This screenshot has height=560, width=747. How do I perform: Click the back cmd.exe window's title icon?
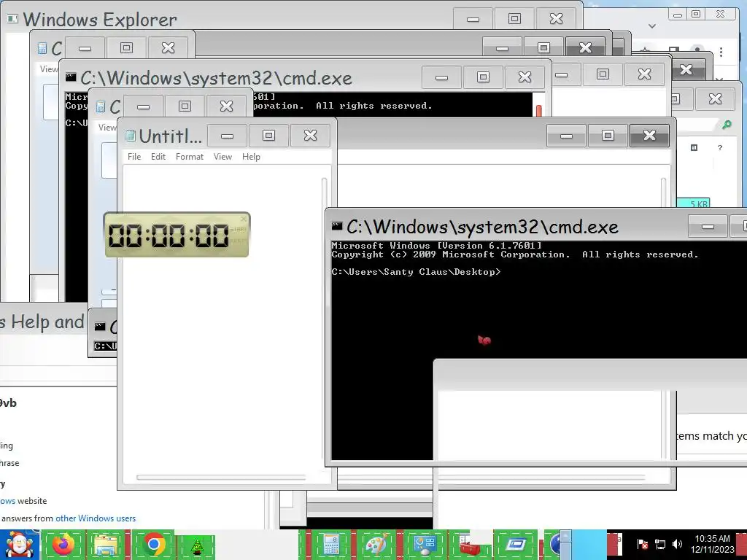71,77
